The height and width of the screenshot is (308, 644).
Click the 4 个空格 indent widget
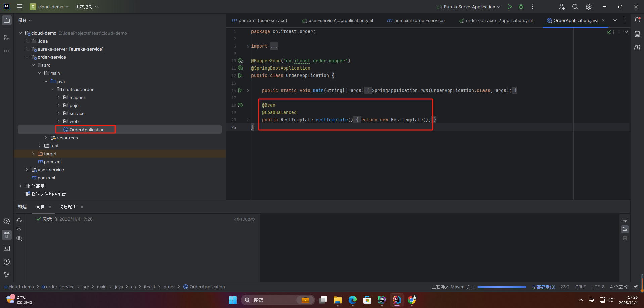618,287
